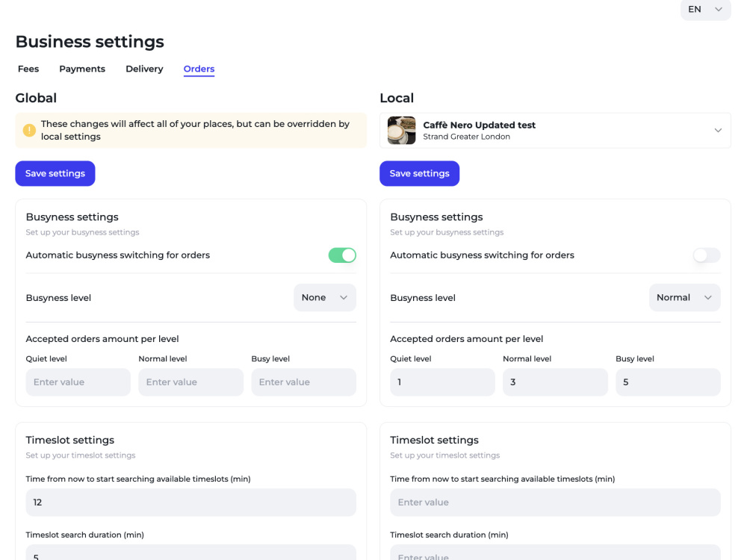747x560 pixels.
Task: Open Global Busyness level dropdown showing None
Action: (x=325, y=298)
